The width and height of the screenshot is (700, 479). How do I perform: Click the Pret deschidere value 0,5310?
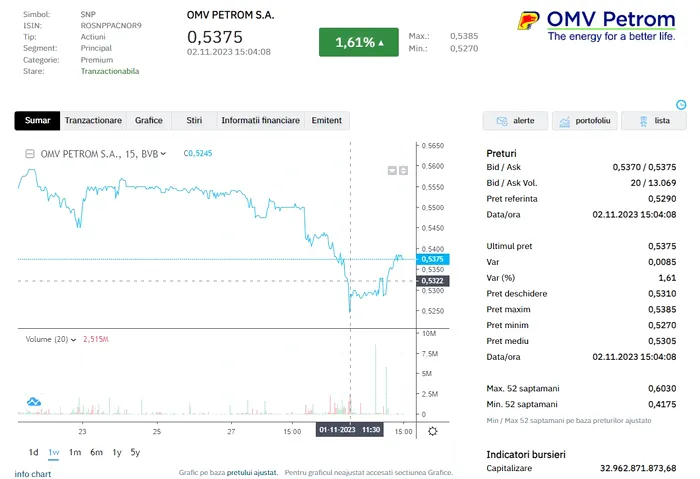pyautogui.click(x=662, y=294)
